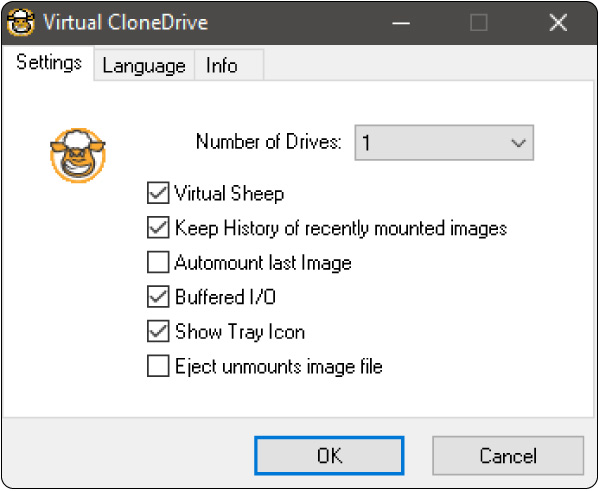Click the Cancel button
Image resolution: width=600 pixels, height=491 pixels.
pos(508,456)
